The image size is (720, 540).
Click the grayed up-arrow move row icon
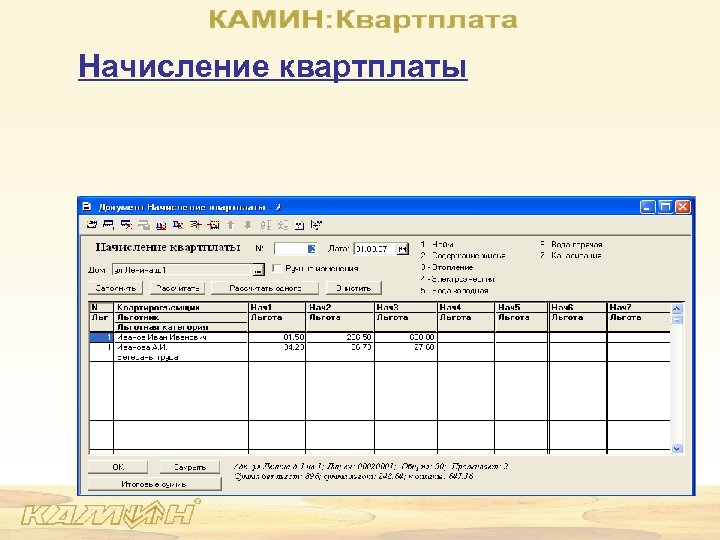(231, 225)
